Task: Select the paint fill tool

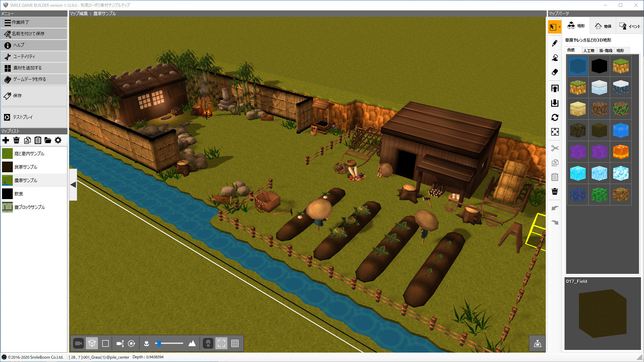Action: (x=555, y=57)
